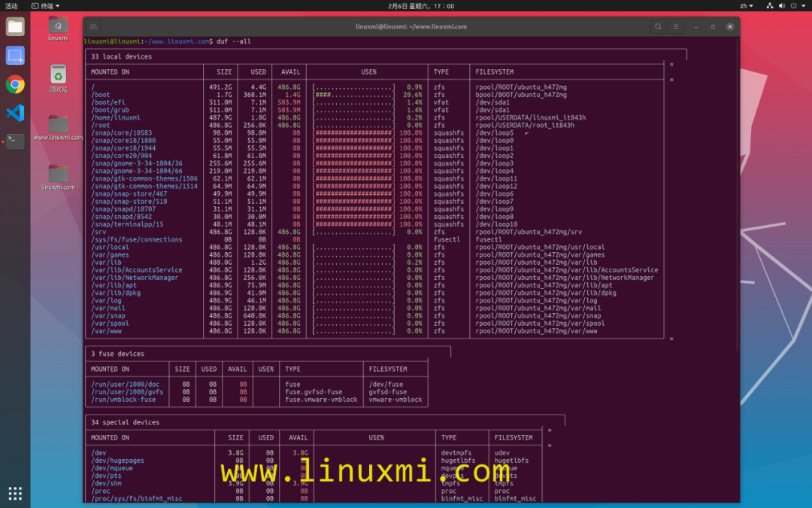This screenshot has height=508, width=812.
Task: Close the terminal window
Action: [x=729, y=26]
